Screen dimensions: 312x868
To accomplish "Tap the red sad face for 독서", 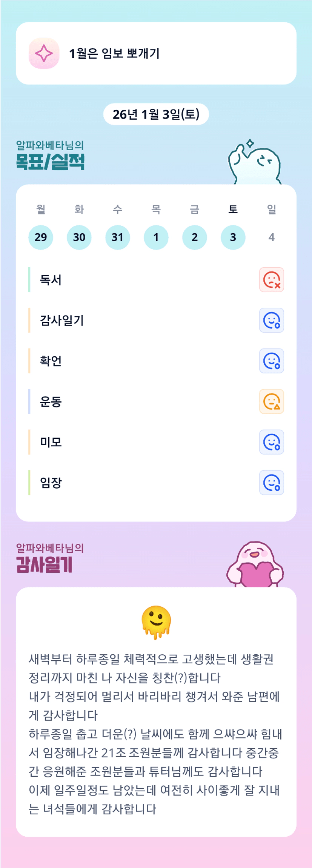I will pyautogui.click(x=271, y=280).
